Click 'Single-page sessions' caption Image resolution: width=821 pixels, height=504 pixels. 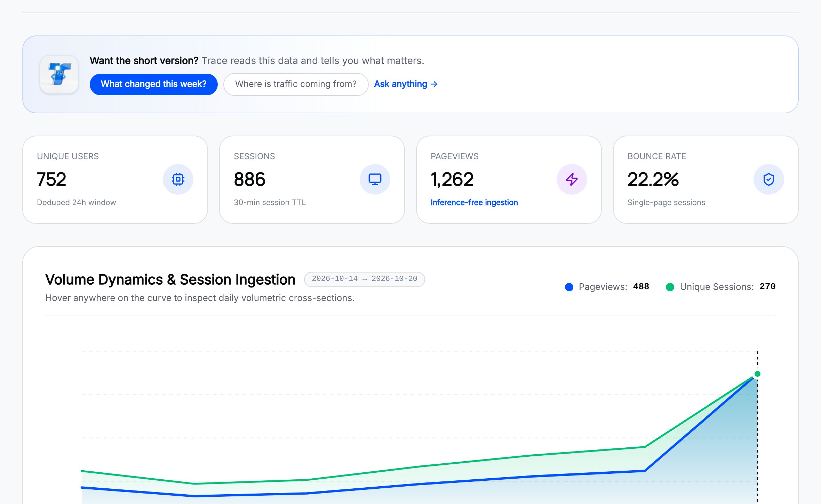tap(666, 202)
